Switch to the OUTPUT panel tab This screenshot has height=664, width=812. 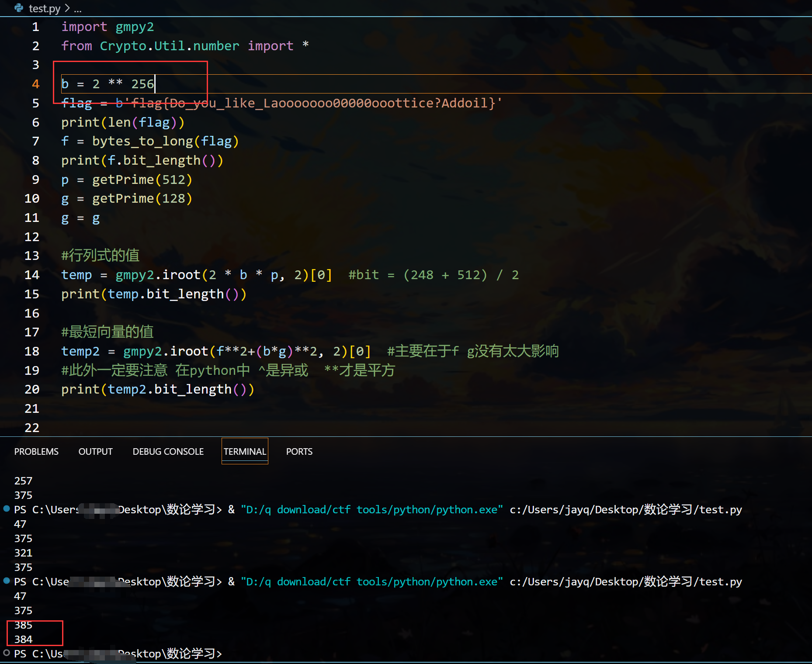click(x=95, y=451)
